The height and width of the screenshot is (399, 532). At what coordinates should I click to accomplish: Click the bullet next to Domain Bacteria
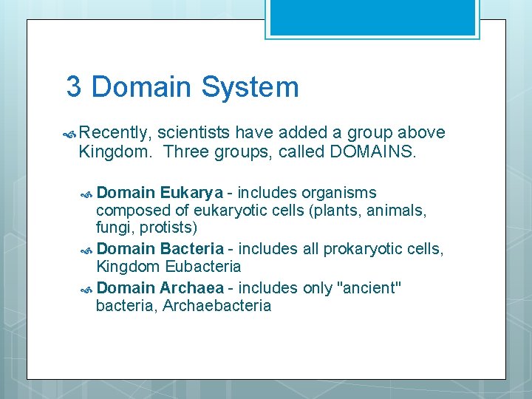tap(86, 250)
